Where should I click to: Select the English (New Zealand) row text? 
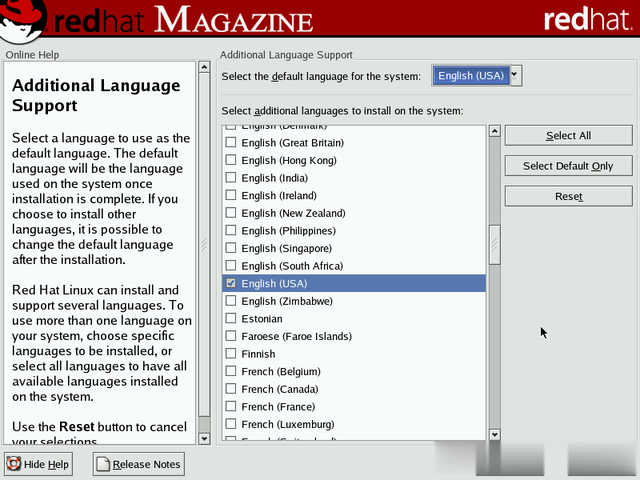(293, 213)
